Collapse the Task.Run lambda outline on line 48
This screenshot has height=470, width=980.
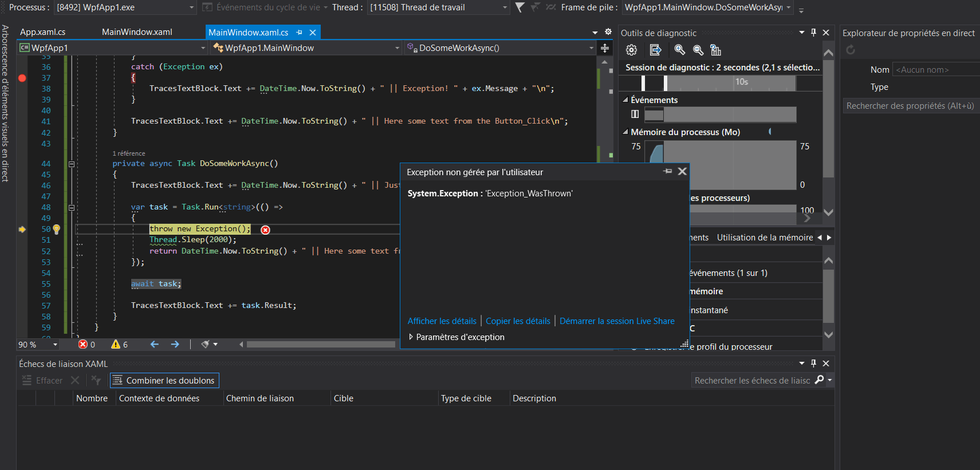(72, 207)
